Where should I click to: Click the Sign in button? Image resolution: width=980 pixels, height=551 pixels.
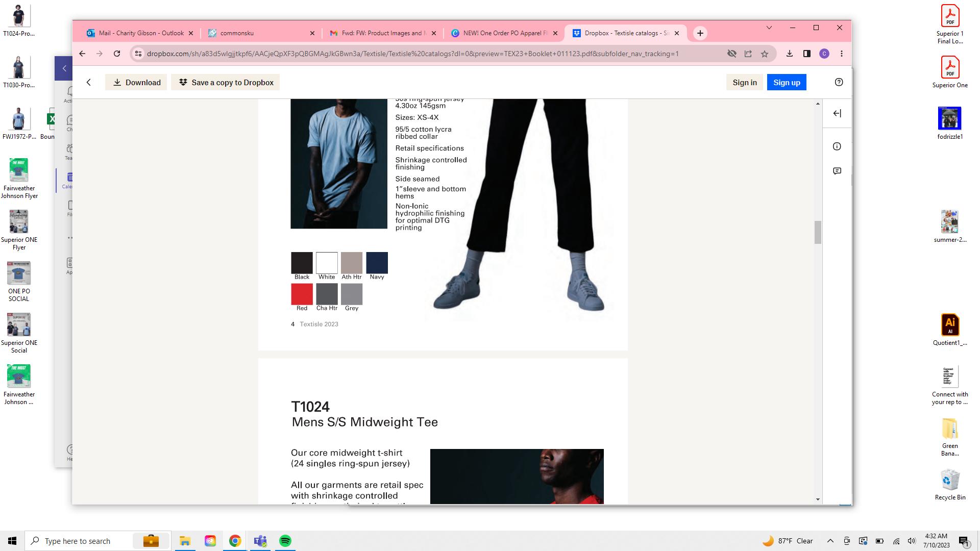pyautogui.click(x=745, y=82)
